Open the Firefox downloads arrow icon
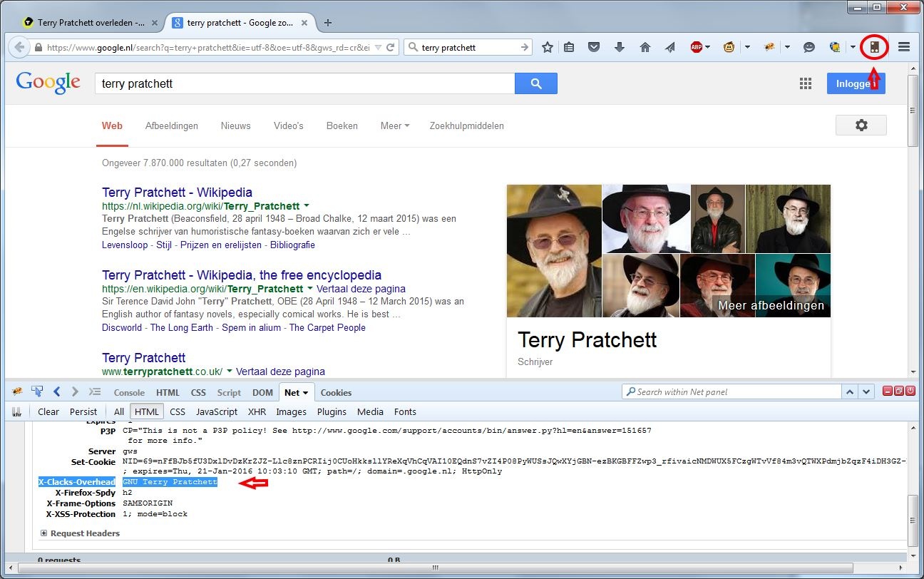Image resolution: width=924 pixels, height=579 pixels. pos(619,47)
